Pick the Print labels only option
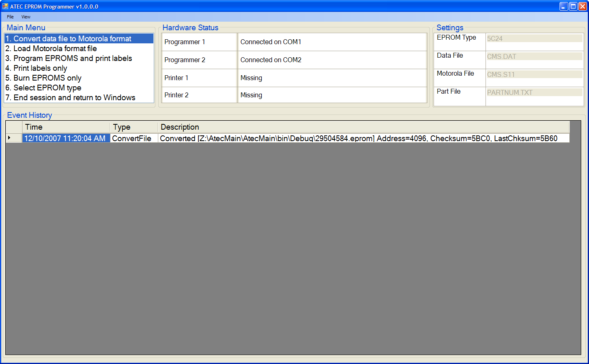Image resolution: width=589 pixels, height=364 pixels. click(x=79, y=68)
